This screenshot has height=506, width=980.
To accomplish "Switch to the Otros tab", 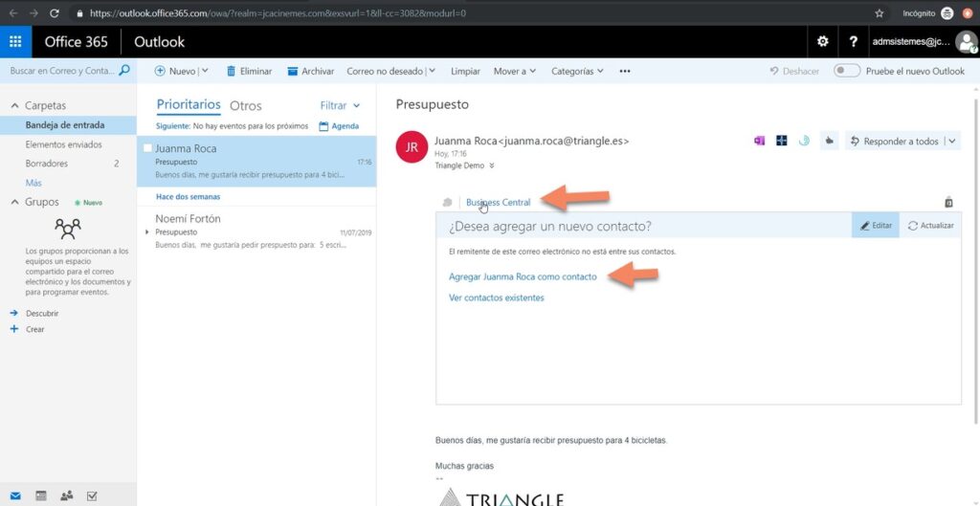I will pyautogui.click(x=246, y=106).
